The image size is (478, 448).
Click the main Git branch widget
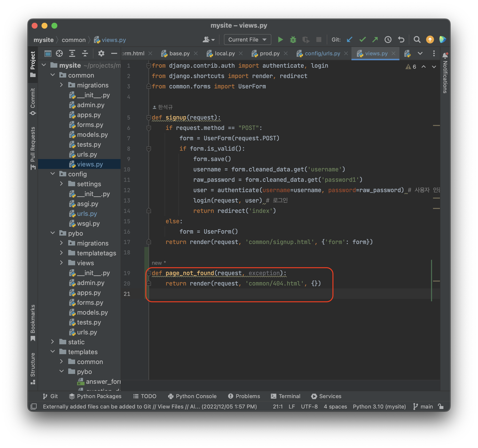click(x=423, y=407)
